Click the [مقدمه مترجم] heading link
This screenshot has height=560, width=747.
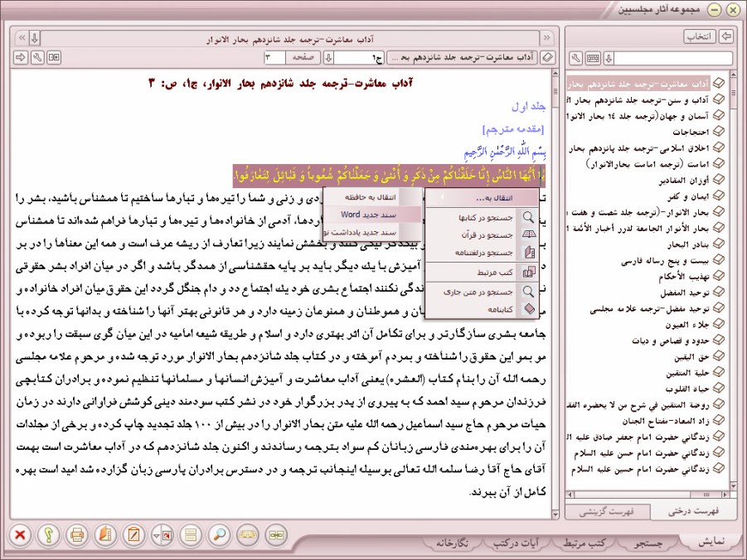513,129
